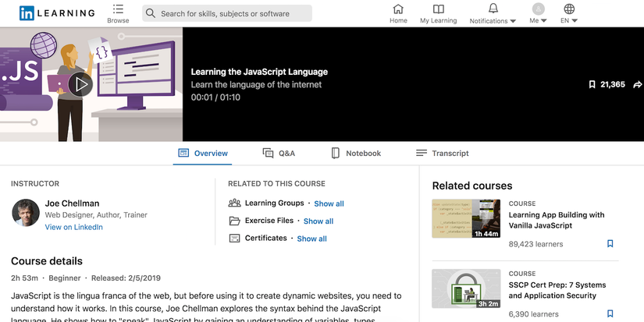Click the share arrow icon
644x322 pixels.
(638, 84)
